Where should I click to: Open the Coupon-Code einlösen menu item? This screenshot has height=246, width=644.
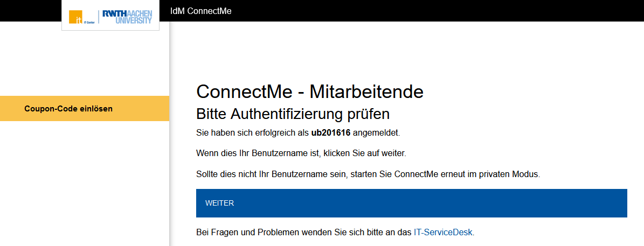tap(68, 109)
